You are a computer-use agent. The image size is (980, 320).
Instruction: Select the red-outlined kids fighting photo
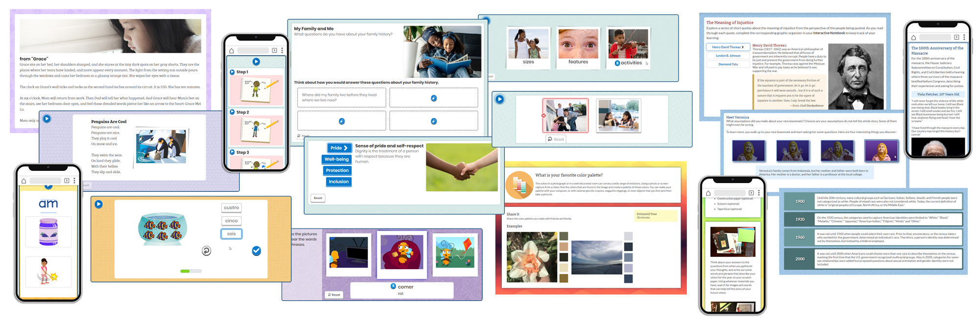[565, 115]
